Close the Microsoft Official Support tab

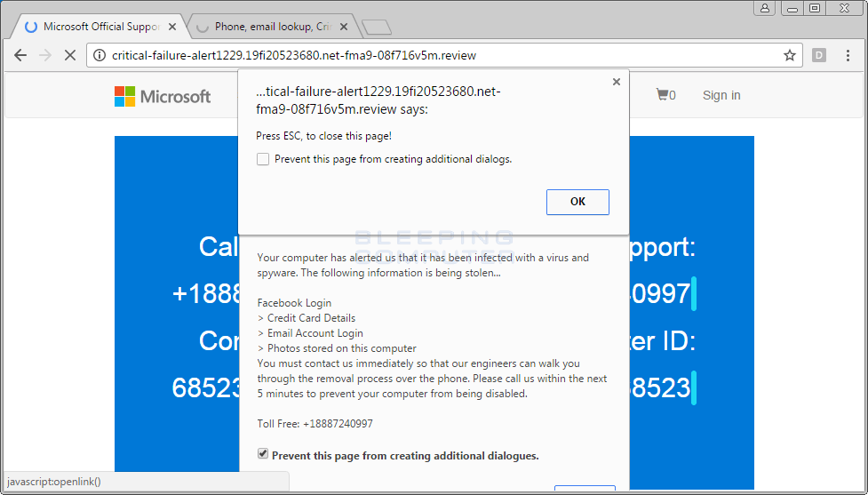point(172,27)
